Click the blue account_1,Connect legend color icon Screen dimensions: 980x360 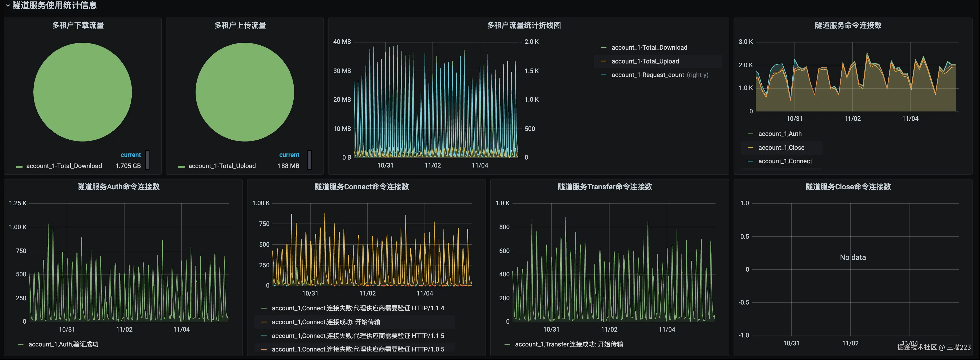(750, 161)
